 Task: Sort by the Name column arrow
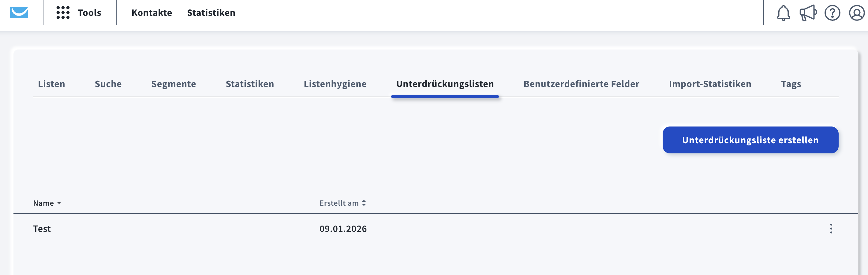(59, 203)
